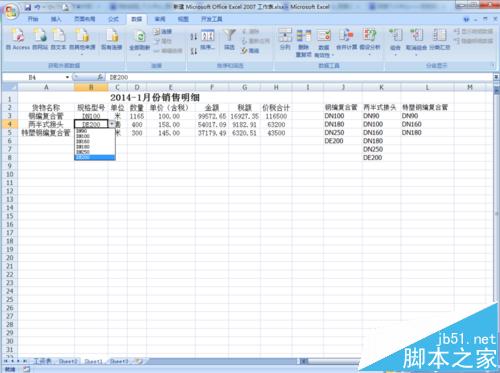Click the dropdown arrow on cell B4
Image resolution: width=500 pixels, height=373 pixels.
[112, 124]
